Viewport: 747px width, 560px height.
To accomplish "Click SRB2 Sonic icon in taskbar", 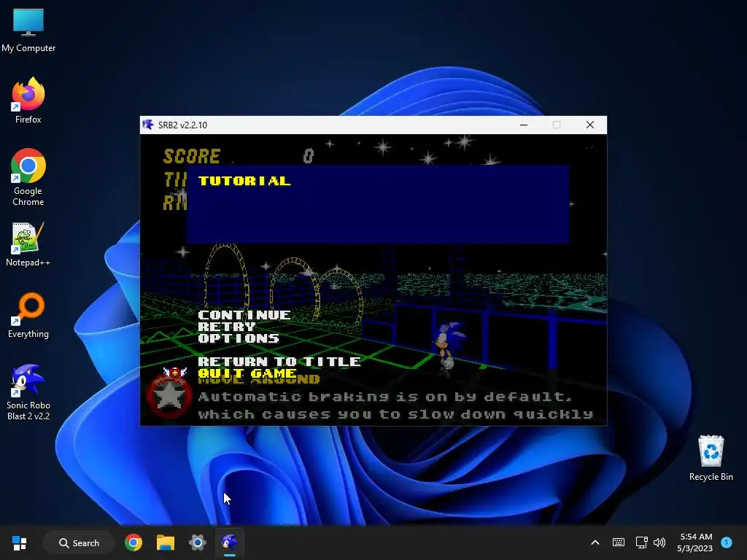I will click(230, 542).
